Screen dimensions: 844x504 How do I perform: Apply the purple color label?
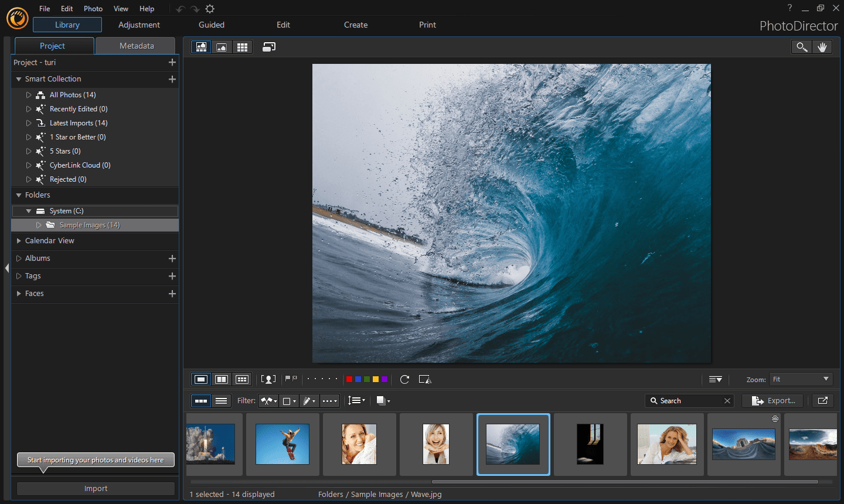384,379
